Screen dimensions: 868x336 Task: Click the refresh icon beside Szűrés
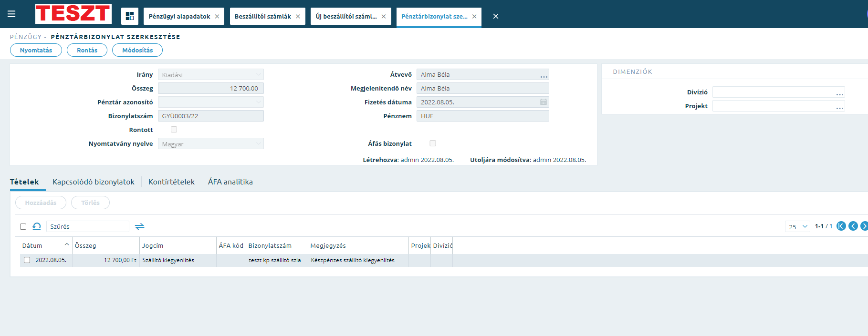(x=37, y=226)
